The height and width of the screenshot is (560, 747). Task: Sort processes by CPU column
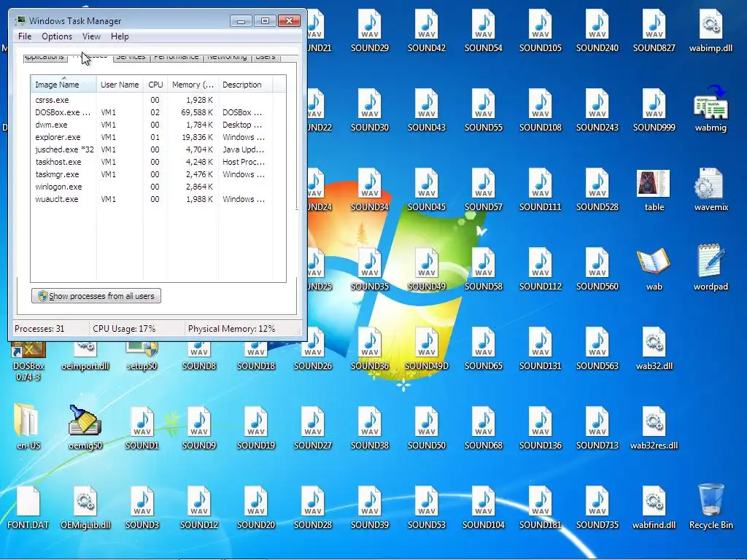[x=155, y=85]
